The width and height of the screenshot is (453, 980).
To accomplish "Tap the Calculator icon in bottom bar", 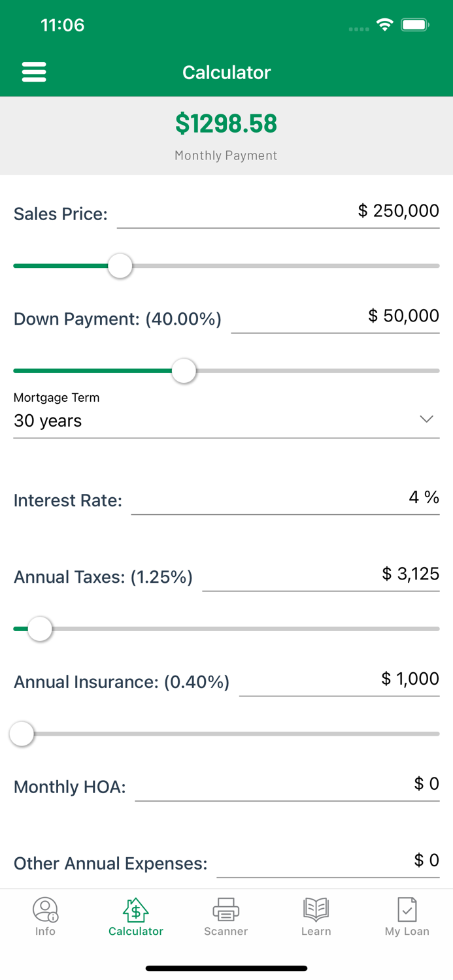I will tap(135, 909).
